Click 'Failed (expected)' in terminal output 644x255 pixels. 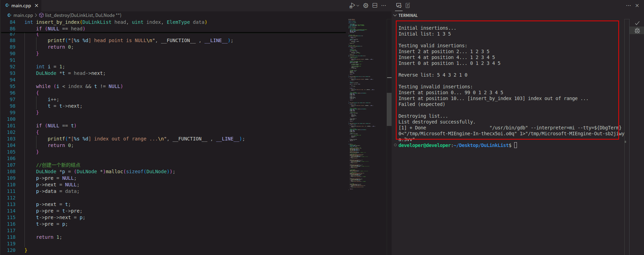pyautogui.click(x=422, y=104)
